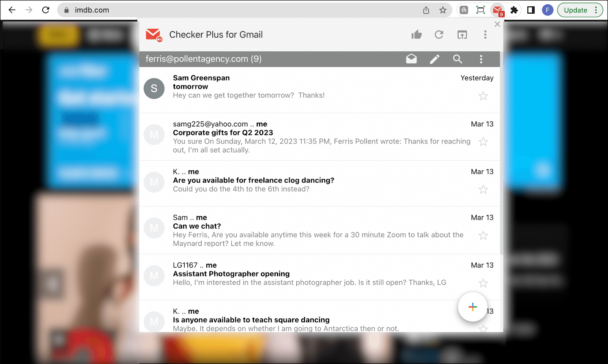Toggle star on Can we chat email

(x=483, y=236)
